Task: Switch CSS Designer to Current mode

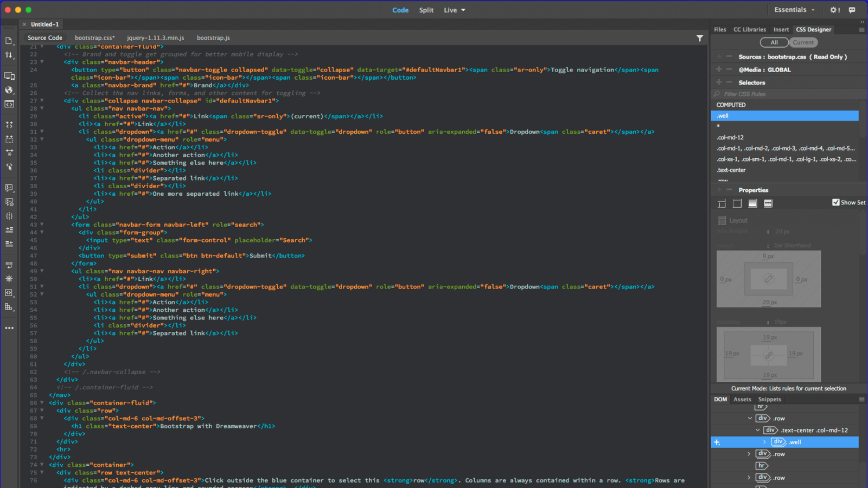Action: coord(803,42)
